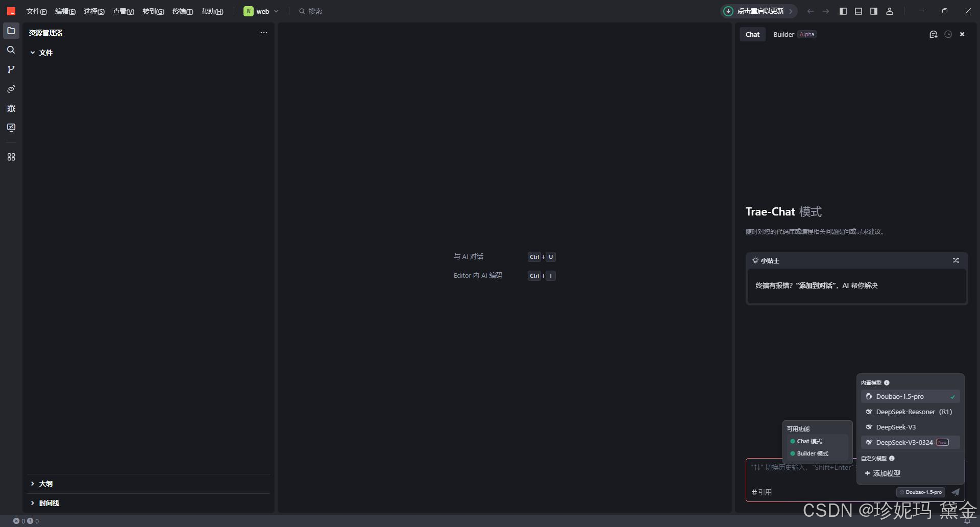Expand the 时间线 section
980x527 pixels.
point(44,503)
